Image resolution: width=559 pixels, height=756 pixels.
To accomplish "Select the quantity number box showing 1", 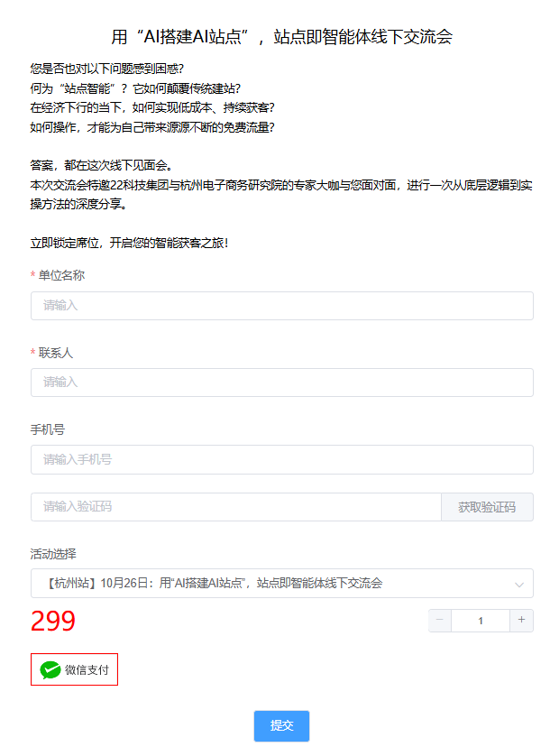I will click(481, 620).
